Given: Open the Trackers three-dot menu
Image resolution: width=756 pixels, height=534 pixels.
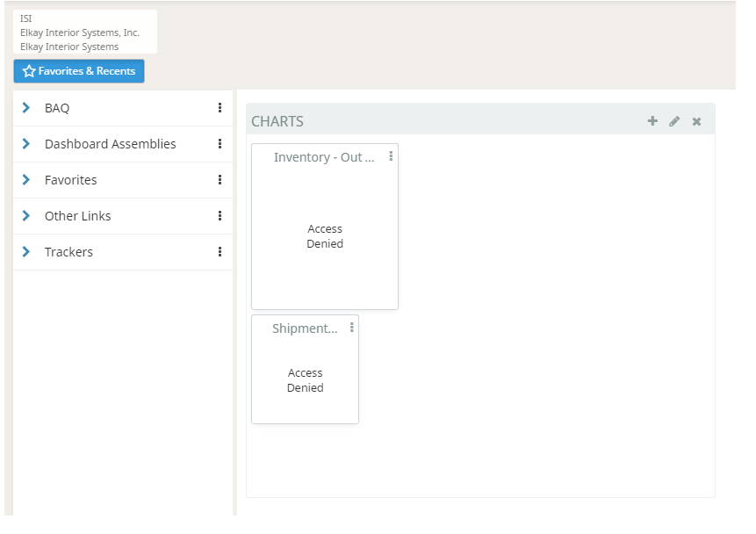Looking at the screenshot, I should click(220, 252).
